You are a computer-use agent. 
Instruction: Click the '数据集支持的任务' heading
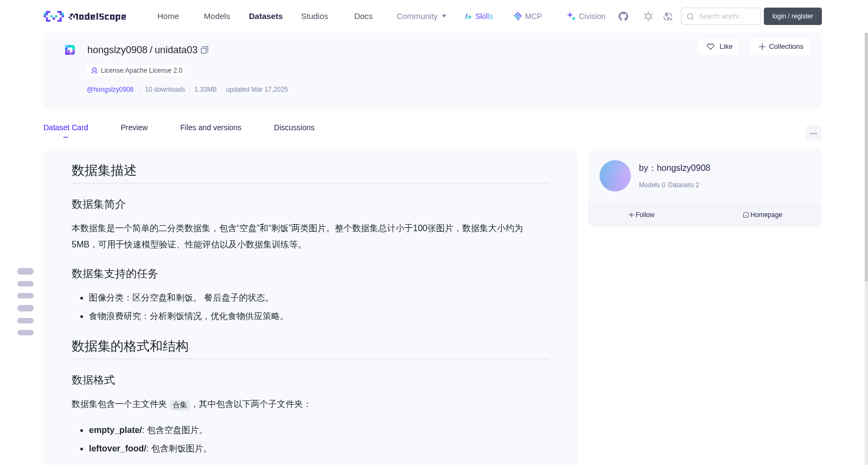[115, 273]
